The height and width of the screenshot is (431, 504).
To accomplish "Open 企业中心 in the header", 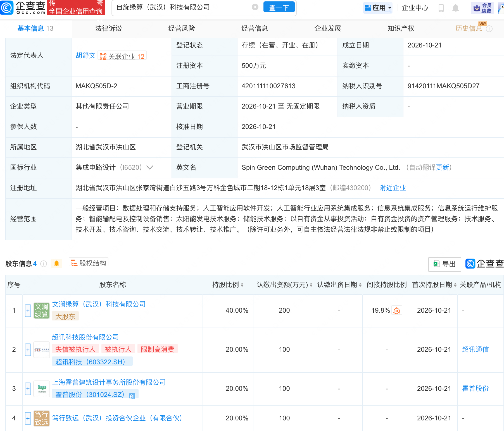I will 415,8.
